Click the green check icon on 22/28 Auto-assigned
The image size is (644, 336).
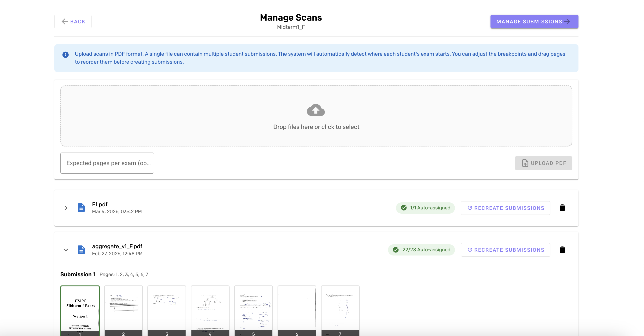(395, 250)
